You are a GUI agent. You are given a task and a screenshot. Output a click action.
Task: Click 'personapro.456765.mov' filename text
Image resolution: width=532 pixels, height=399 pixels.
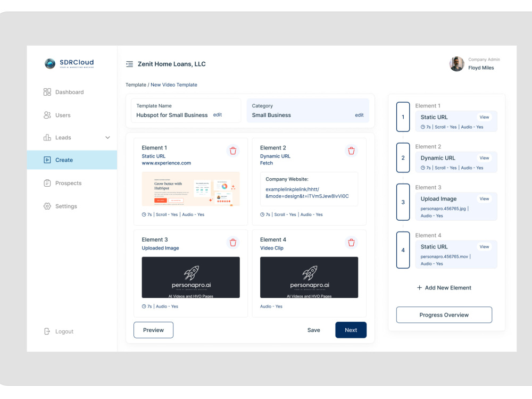[x=444, y=257]
